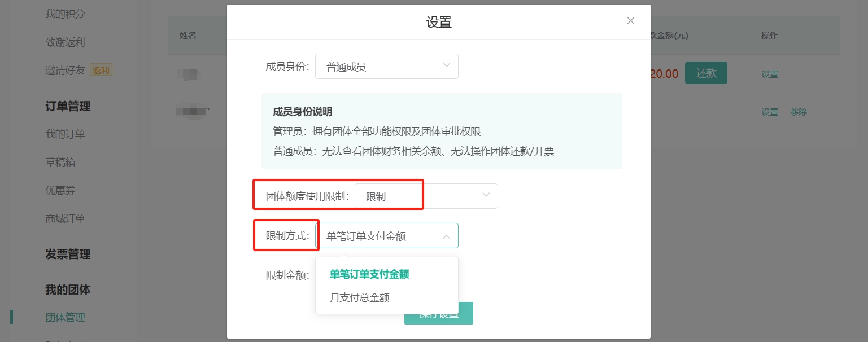Click the 返利 badge next to 邀请好友
This screenshot has width=868, height=342.
point(101,71)
